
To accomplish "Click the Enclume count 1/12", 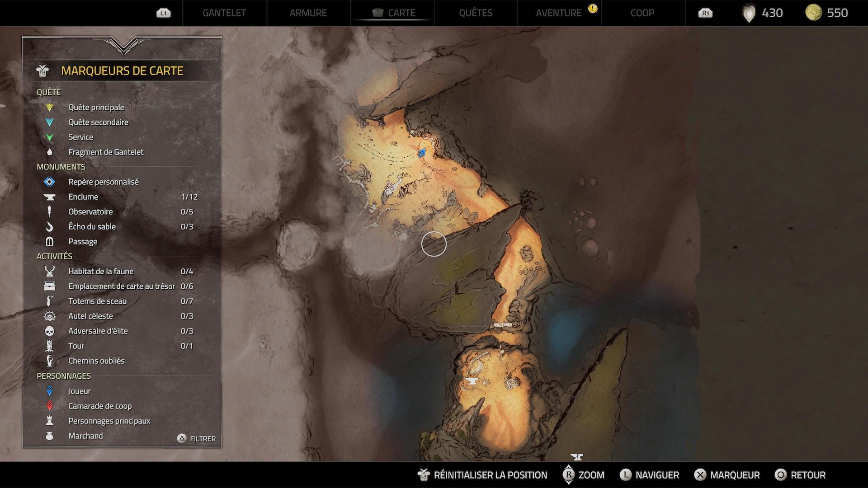I will pyautogui.click(x=189, y=197).
